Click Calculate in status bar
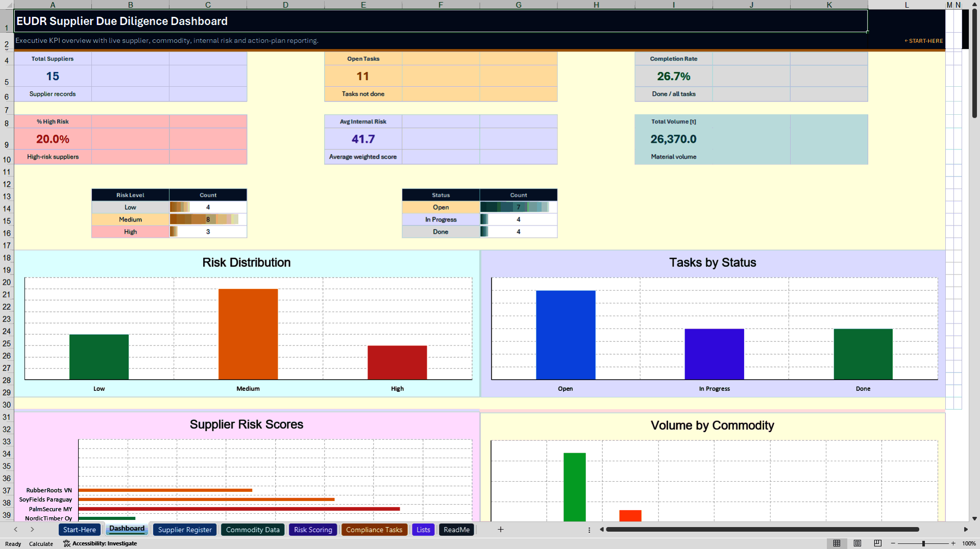The image size is (980, 549). coord(41,544)
